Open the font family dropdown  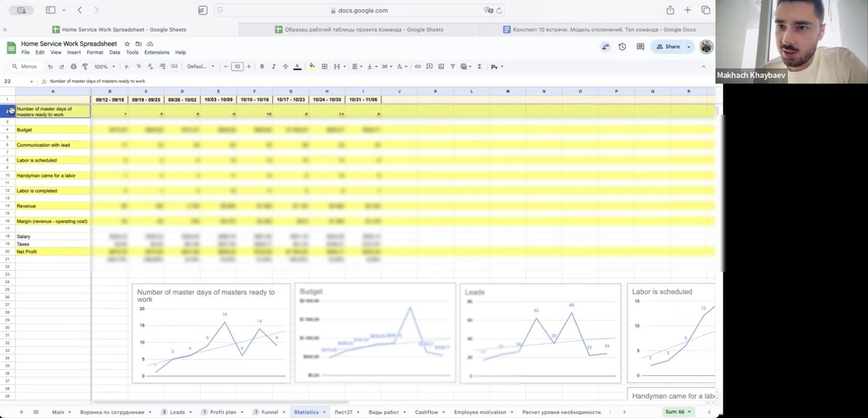point(200,67)
